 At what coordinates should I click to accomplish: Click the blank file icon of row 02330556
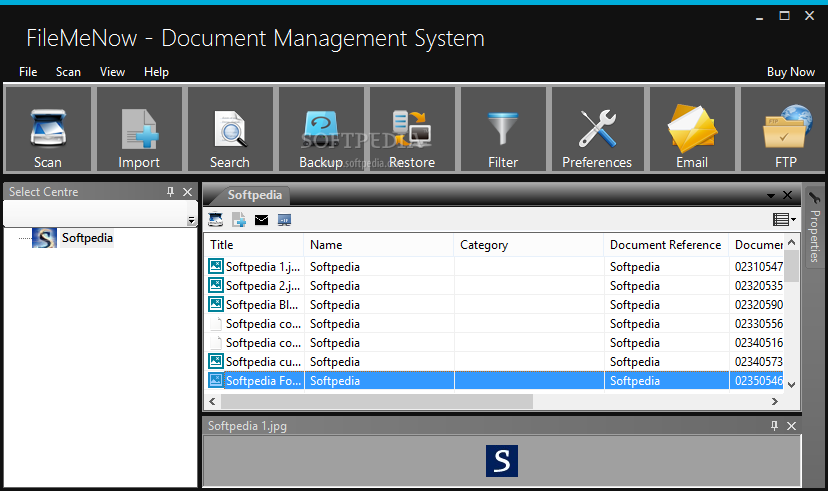[215, 323]
